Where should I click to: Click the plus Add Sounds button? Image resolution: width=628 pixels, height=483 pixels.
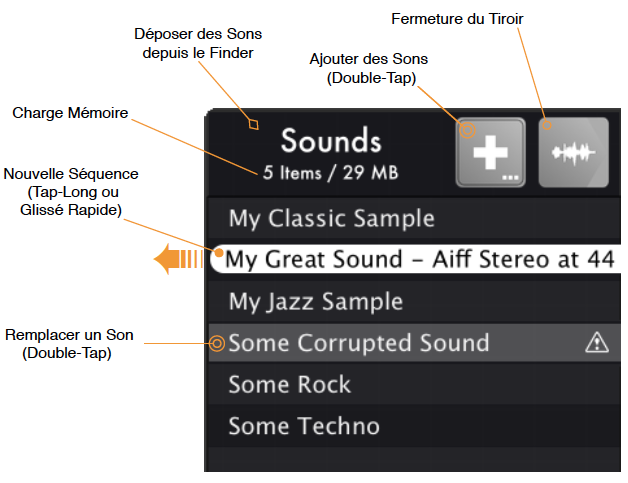pyautogui.click(x=491, y=152)
